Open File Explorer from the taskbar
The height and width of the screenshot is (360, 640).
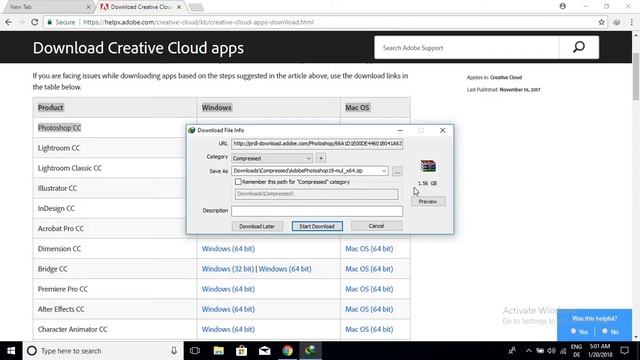218,351
